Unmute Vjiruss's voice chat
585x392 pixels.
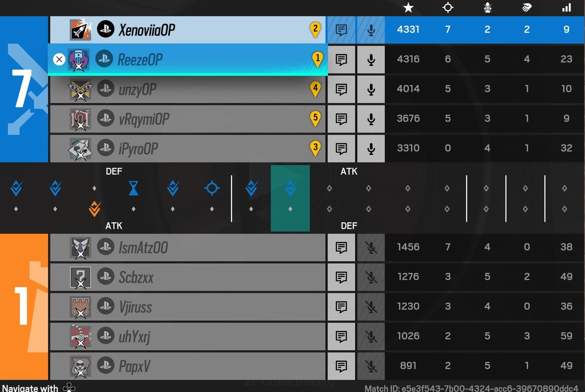point(371,307)
